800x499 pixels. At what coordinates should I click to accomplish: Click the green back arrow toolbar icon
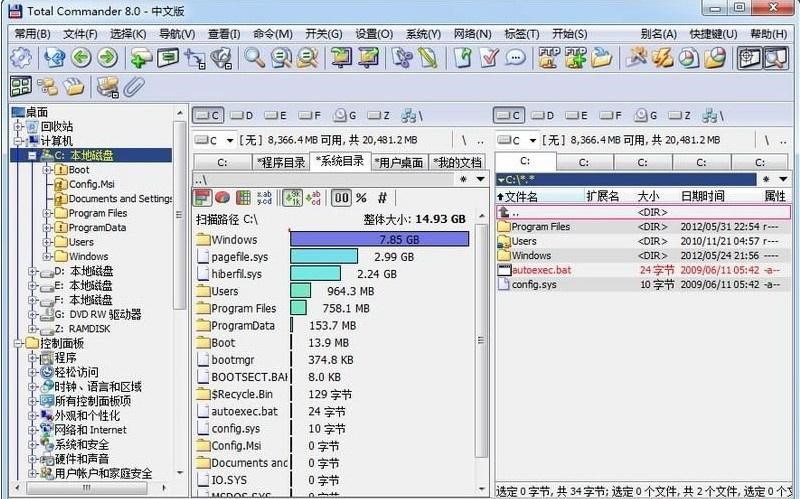pos(81,58)
